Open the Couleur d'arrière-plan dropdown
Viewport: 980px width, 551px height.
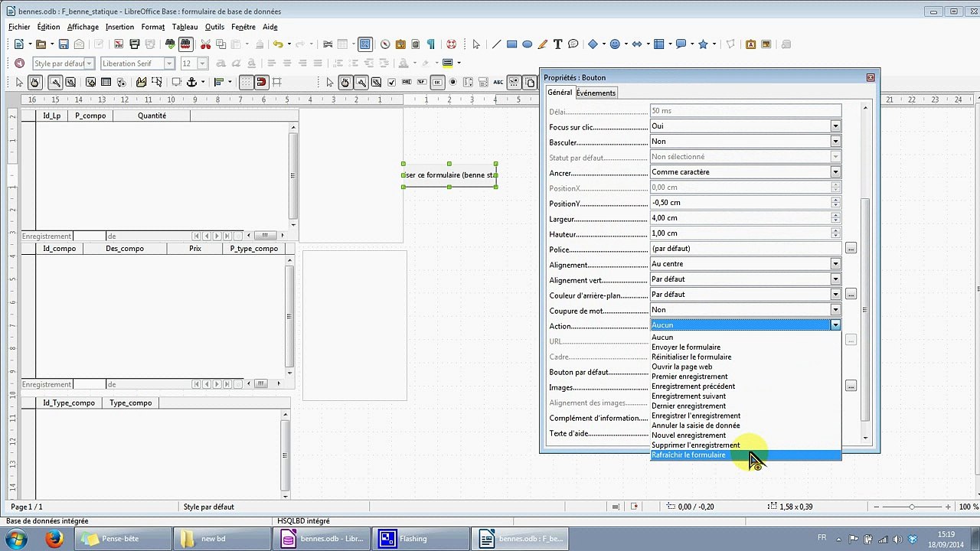point(835,295)
